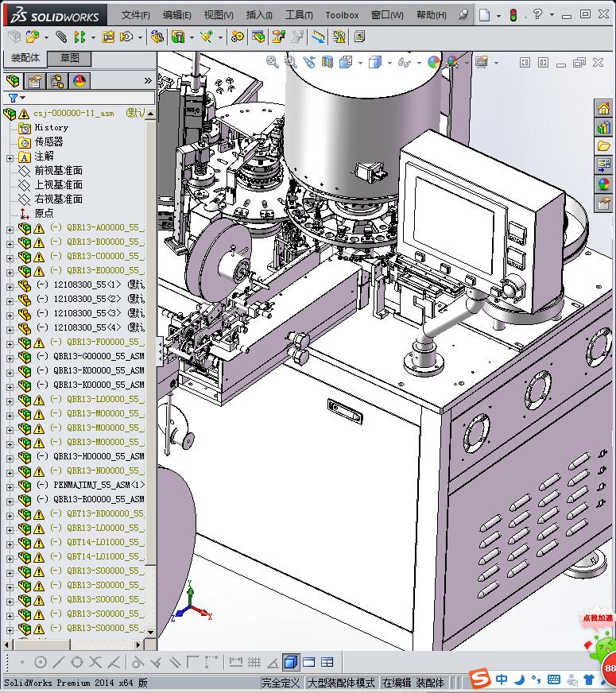616x693 pixels.
Task: Open the ConfigurationManager tab
Action: click(x=57, y=81)
